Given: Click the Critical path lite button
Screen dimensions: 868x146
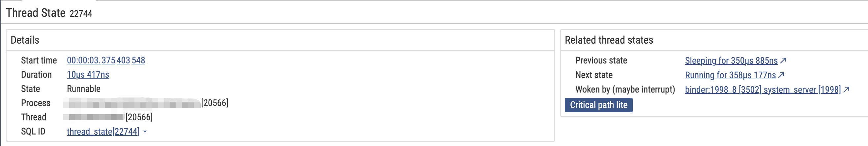Looking at the screenshot, I should coord(598,105).
